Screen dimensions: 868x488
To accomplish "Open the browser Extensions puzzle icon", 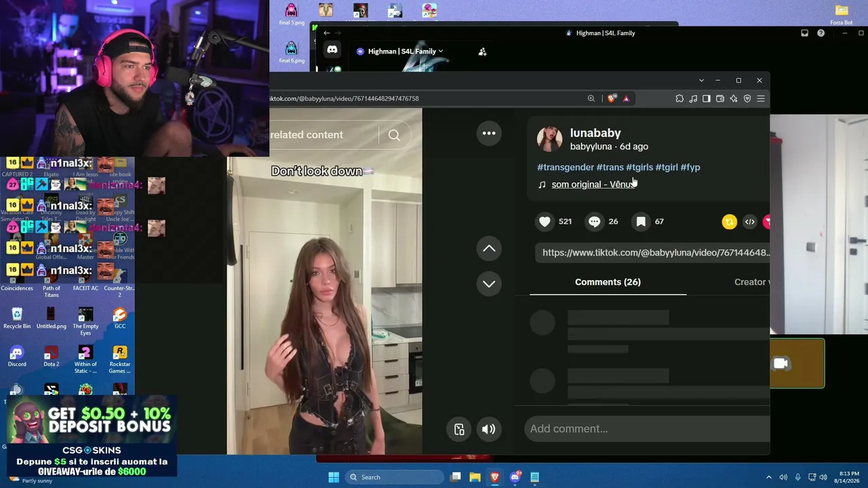I will tap(679, 99).
